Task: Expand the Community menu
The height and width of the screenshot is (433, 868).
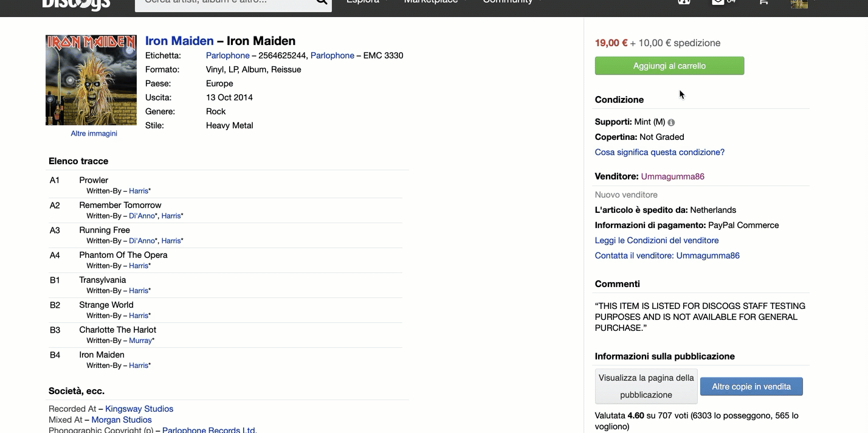Action: (512, 2)
